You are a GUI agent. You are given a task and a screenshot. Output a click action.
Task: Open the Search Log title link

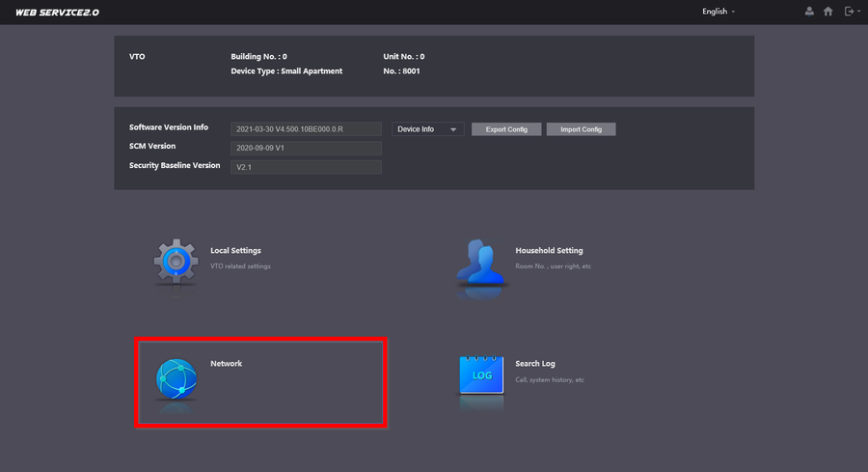[535, 364]
